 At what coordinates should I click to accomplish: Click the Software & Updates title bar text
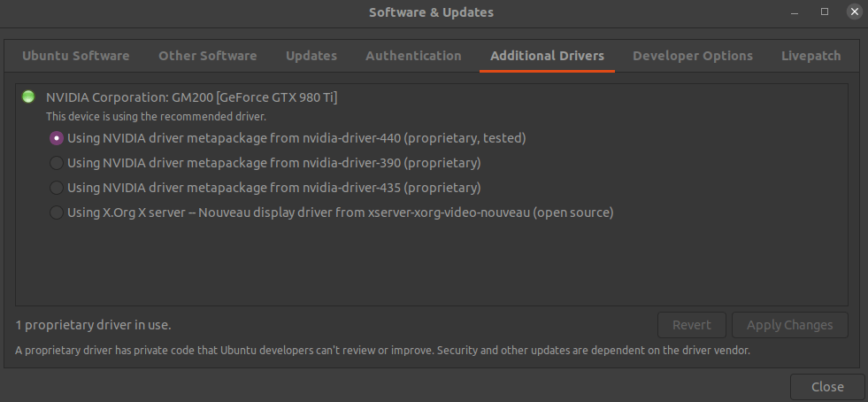[431, 12]
